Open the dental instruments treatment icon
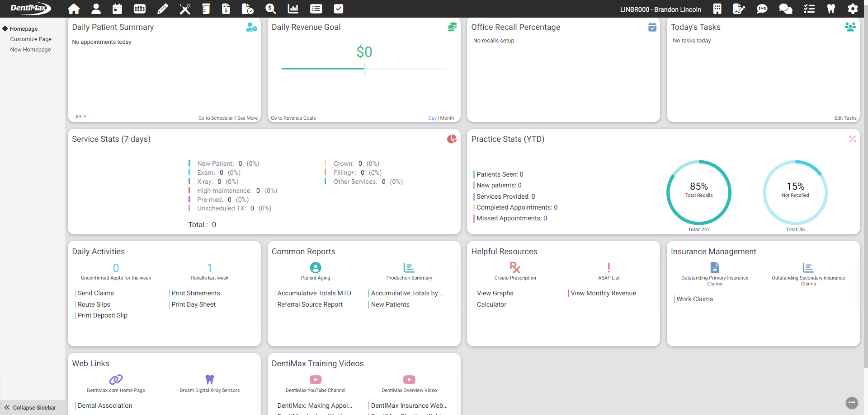 click(x=185, y=9)
